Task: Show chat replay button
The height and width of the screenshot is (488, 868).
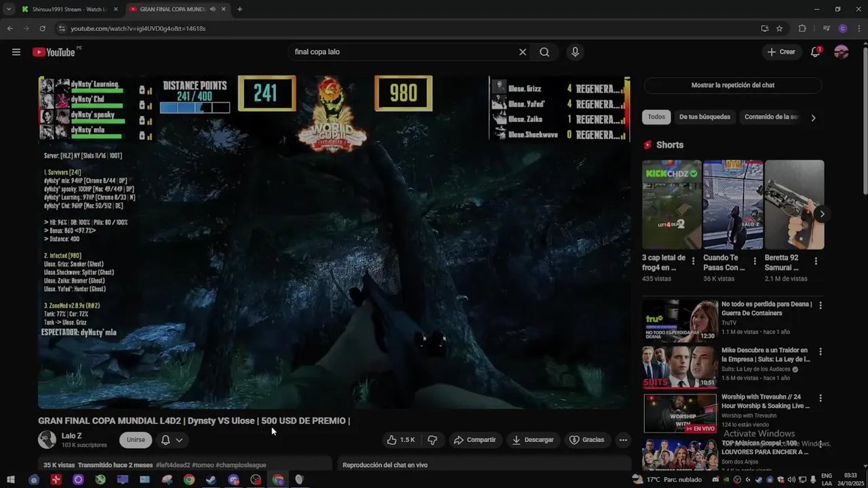Action: (732, 85)
